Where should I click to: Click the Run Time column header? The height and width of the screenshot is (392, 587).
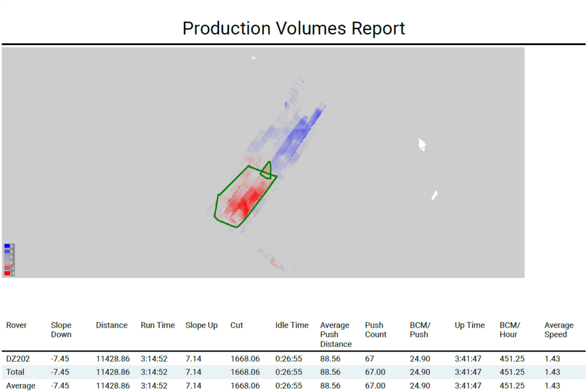click(157, 325)
